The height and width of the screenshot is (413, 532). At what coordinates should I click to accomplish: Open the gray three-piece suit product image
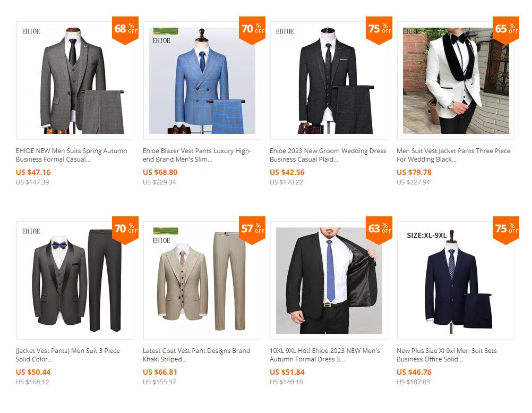pos(75,81)
